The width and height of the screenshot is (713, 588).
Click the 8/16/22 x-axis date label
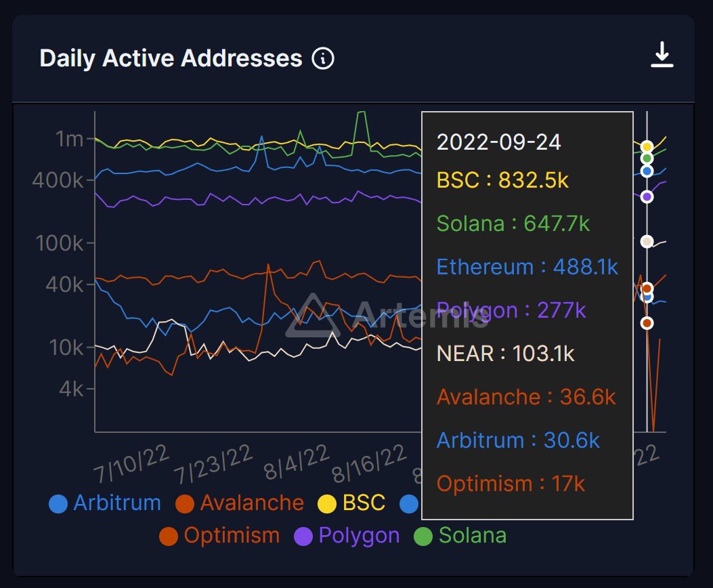[x=369, y=463]
